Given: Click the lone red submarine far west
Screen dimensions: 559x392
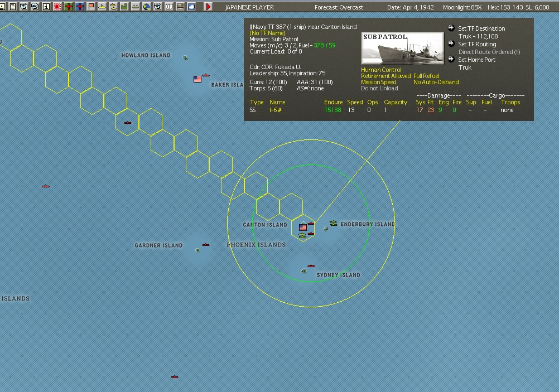Looking at the screenshot, I should click(46, 186).
